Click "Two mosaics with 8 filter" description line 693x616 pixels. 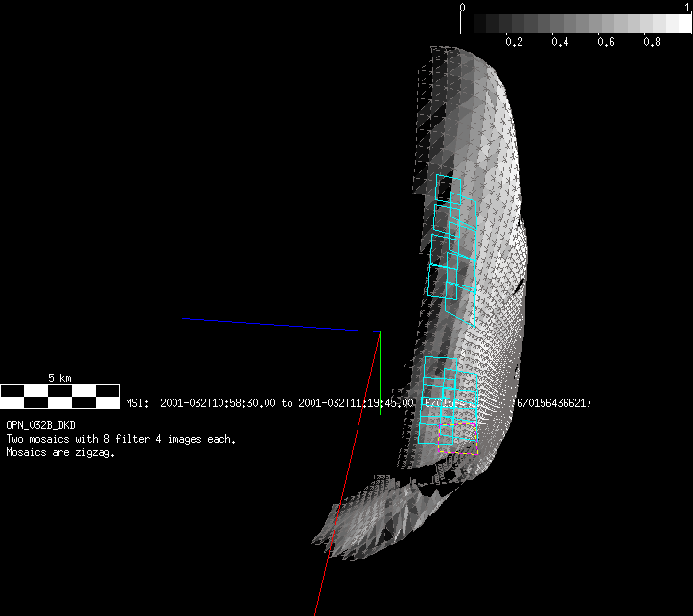[121, 439]
